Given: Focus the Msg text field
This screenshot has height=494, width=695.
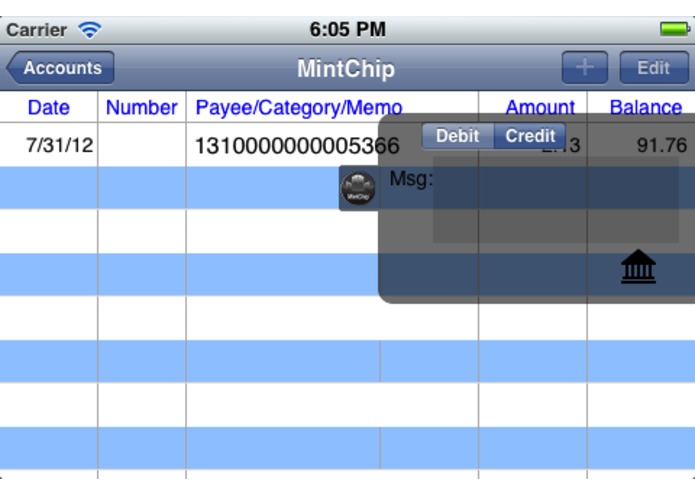Looking at the screenshot, I should click(555, 199).
